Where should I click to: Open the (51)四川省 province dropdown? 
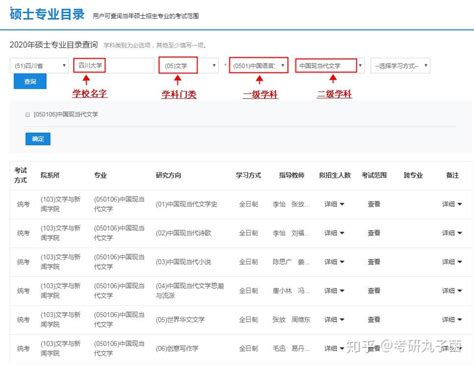(39, 66)
